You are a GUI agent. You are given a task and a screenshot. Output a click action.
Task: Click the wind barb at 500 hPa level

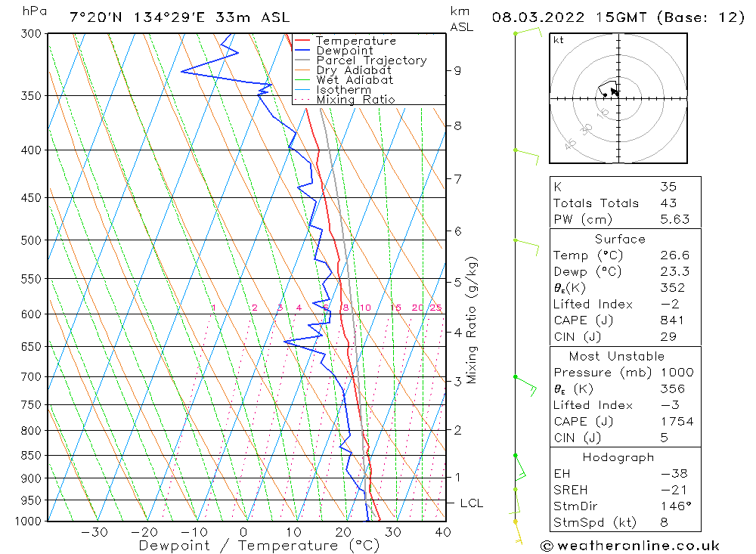(526, 246)
